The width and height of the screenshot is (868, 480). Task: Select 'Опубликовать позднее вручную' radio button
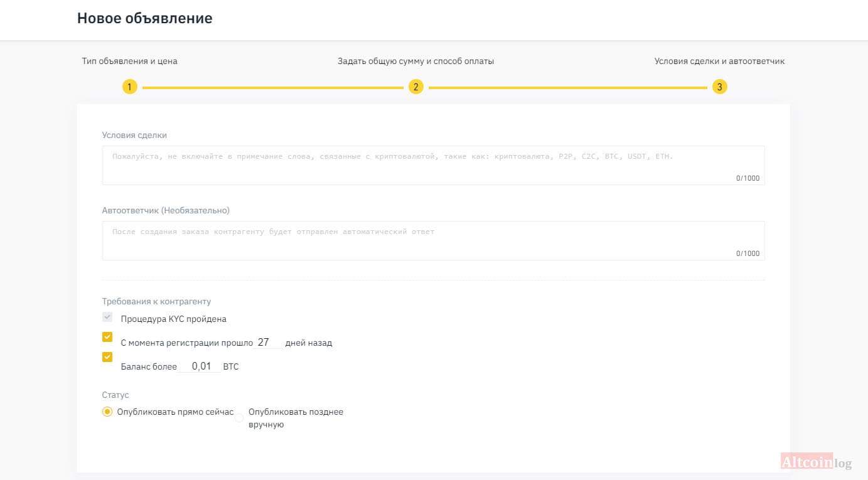239,418
